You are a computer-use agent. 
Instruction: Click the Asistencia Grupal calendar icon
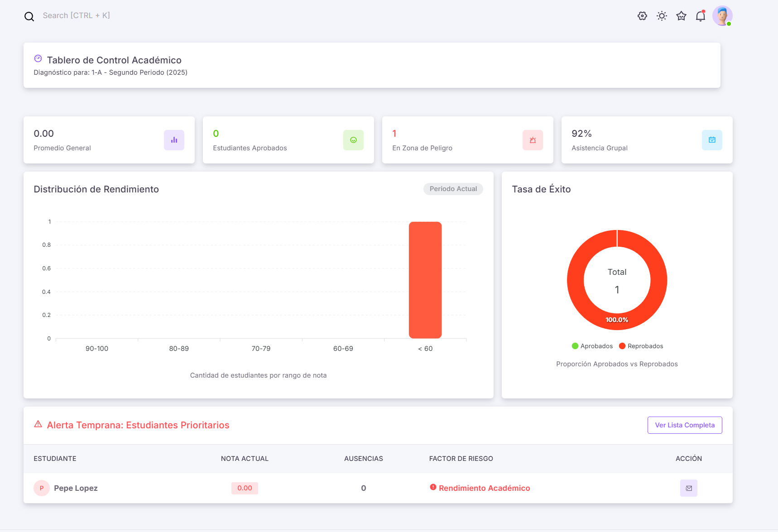click(x=712, y=140)
